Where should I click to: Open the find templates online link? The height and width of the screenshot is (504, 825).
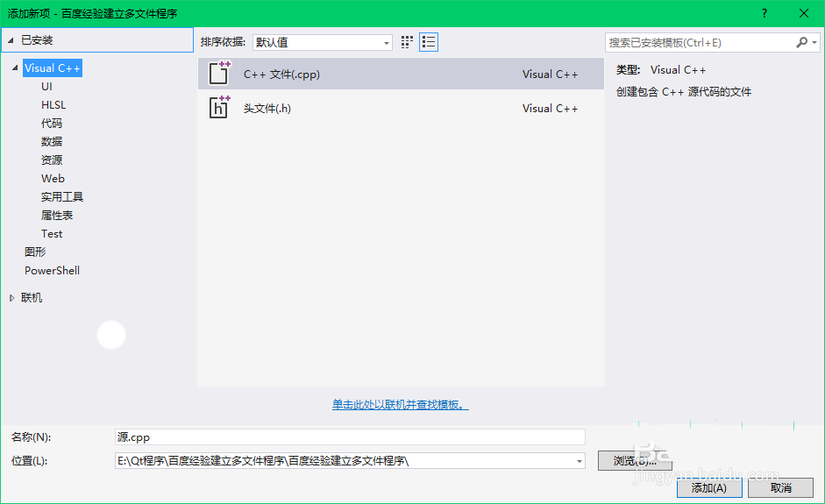tap(401, 405)
